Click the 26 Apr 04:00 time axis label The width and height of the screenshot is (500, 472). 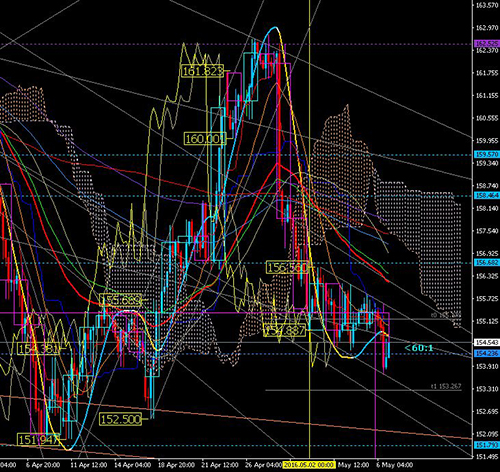point(263,465)
